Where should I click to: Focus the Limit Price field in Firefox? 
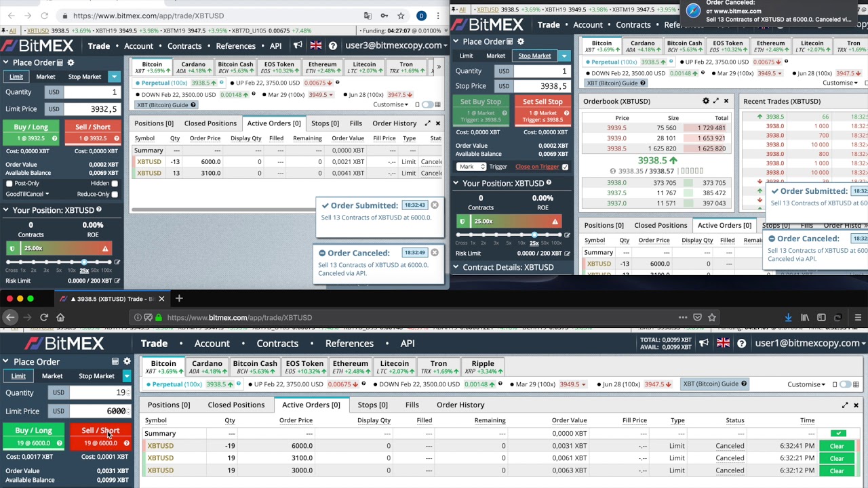coord(100,411)
